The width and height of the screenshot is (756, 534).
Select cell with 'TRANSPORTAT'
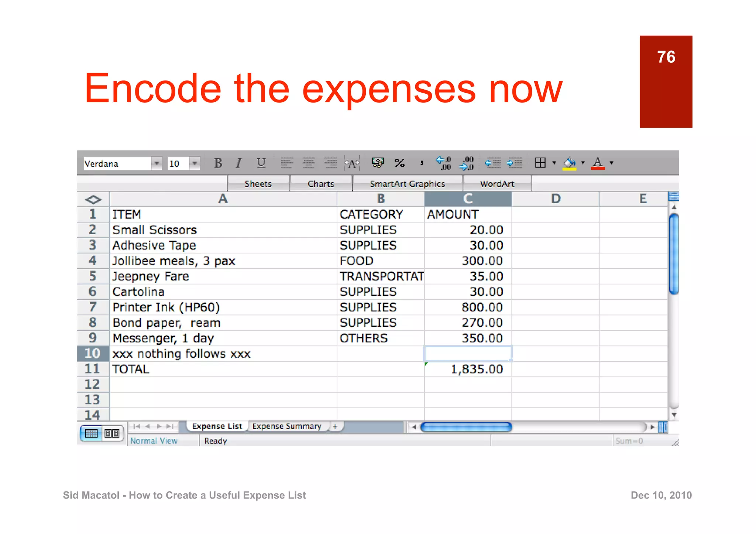click(x=381, y=276)
